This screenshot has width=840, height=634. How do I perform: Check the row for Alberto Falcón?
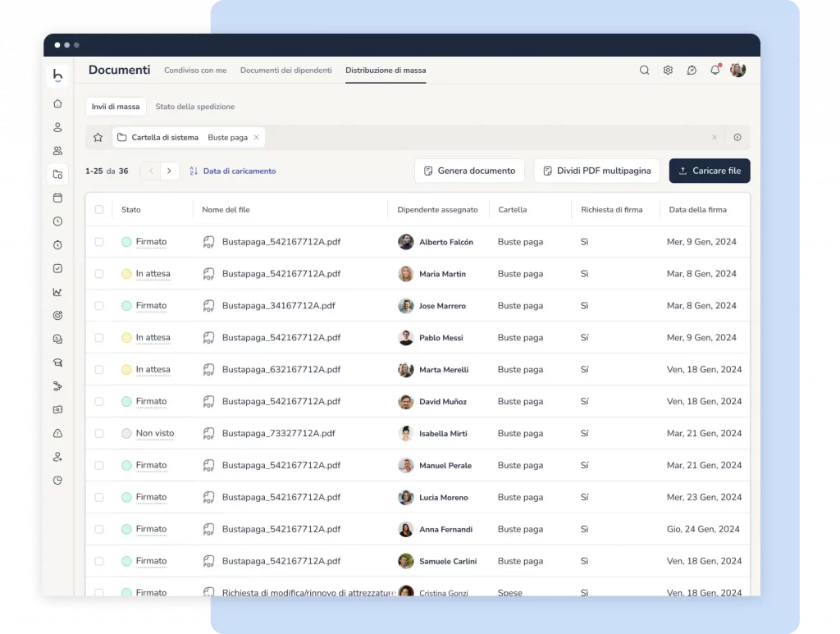point(99,242)
